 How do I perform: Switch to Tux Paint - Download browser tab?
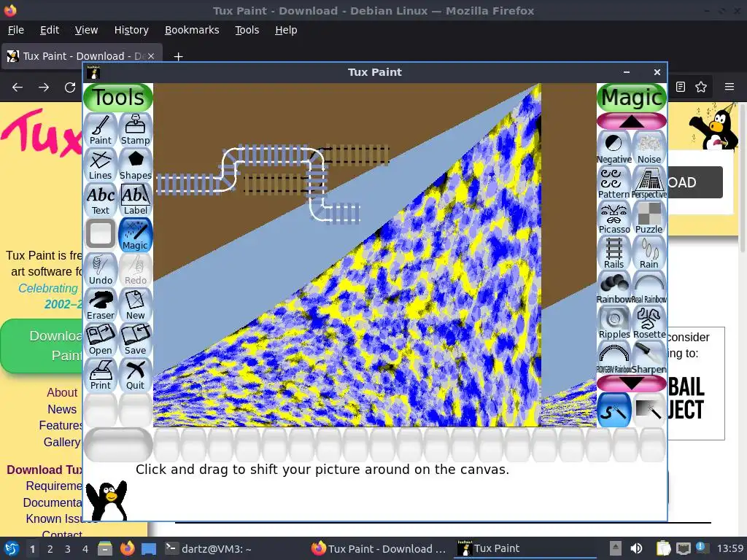point(82,56)
